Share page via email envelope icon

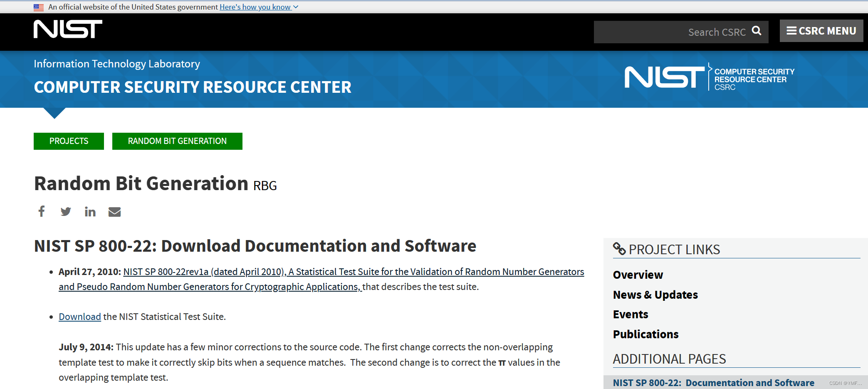(x=114, y=212)
